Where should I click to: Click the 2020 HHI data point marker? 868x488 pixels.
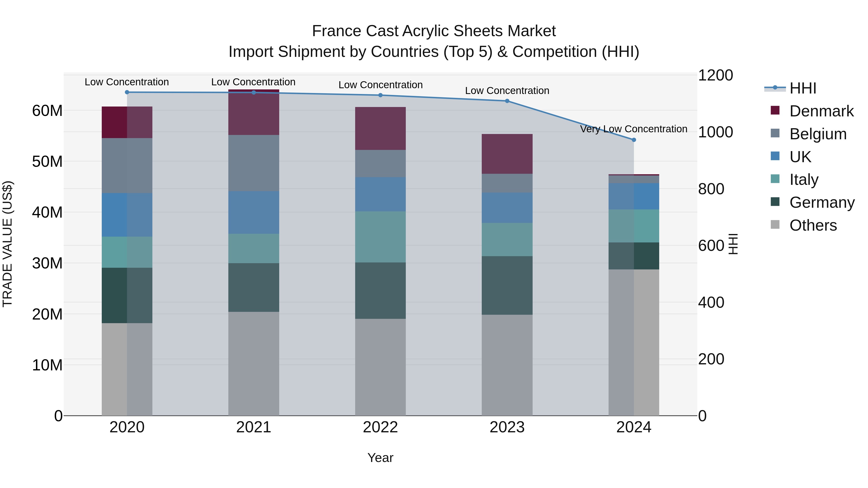[127, 92]
